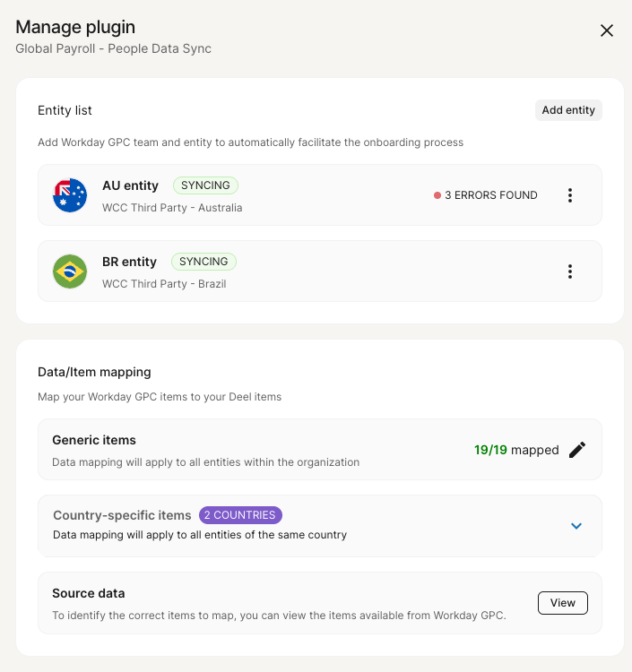
Task: Click the Source data heading
Action: pos(89,593)
